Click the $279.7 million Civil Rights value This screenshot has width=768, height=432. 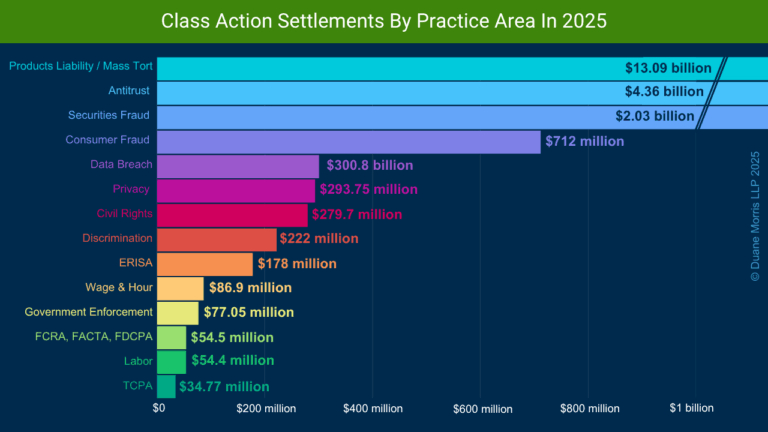click(x=356, y=214)
